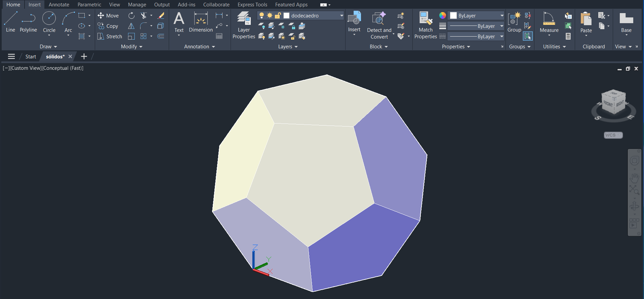
Task: Click the Mirror tool icon
Action: (x=131, y=26)
